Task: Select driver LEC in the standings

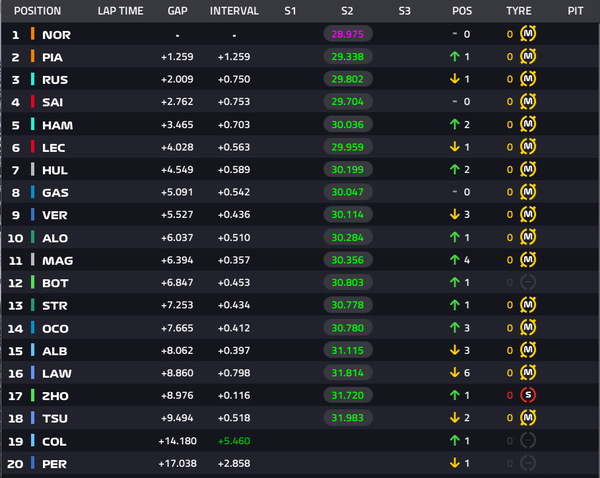Action: pyautogui.click(x=54, y=148)
